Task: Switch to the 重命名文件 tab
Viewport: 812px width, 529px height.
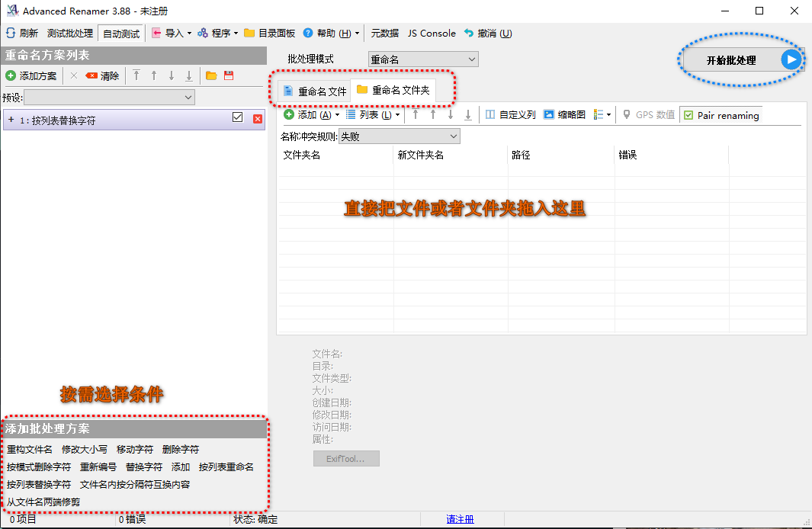Action: pos(314,91)
